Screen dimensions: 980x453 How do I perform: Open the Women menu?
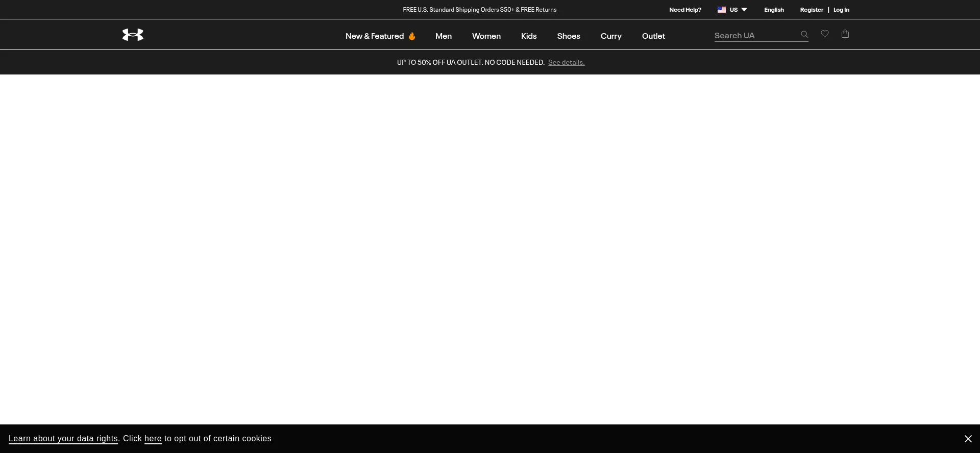[x=486, y=36]
